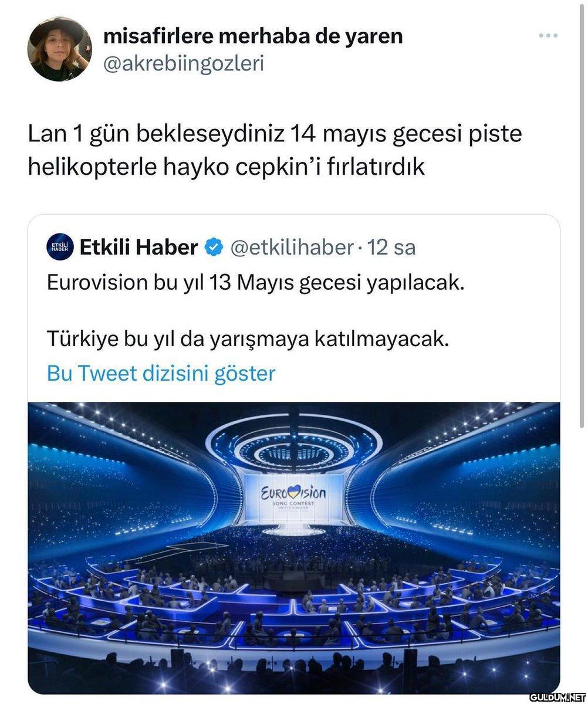Click the "helikopterle hayko cepkin'i fırlatırdık" line
The image size is (588, 704).
226,168
